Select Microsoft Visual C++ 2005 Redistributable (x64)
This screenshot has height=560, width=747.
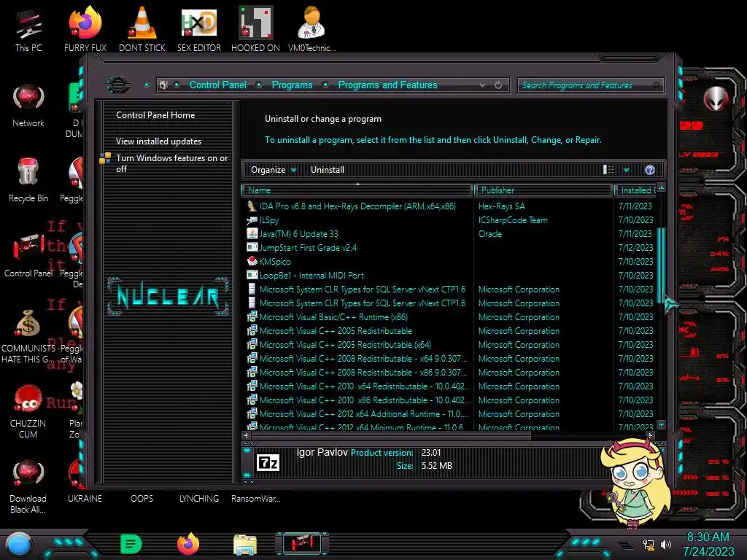pyautogui.click(x=345, y=344)
